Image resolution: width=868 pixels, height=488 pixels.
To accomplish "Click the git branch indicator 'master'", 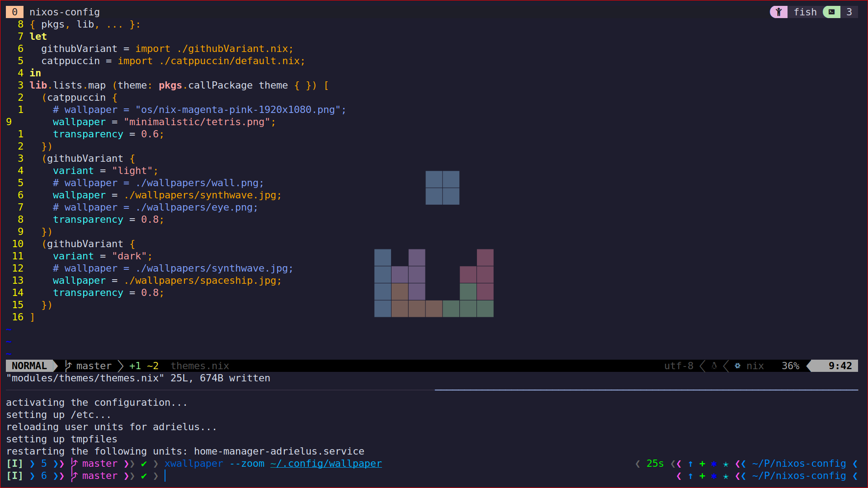I will click(x=92, y=365).
